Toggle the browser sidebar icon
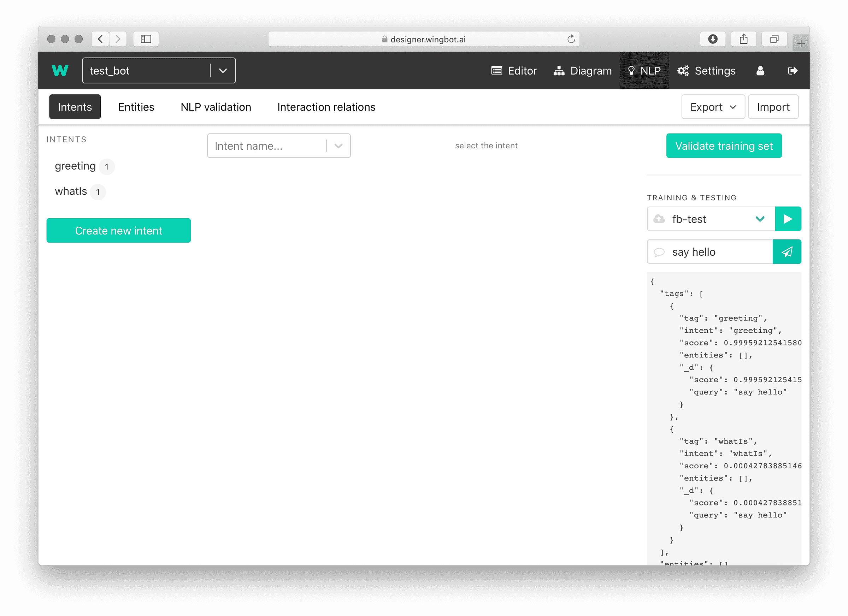 (146, 39)
